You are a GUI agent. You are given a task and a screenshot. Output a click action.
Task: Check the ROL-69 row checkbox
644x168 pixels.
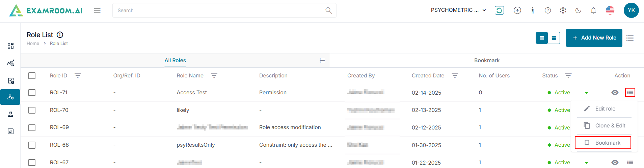tap(32, 128)
